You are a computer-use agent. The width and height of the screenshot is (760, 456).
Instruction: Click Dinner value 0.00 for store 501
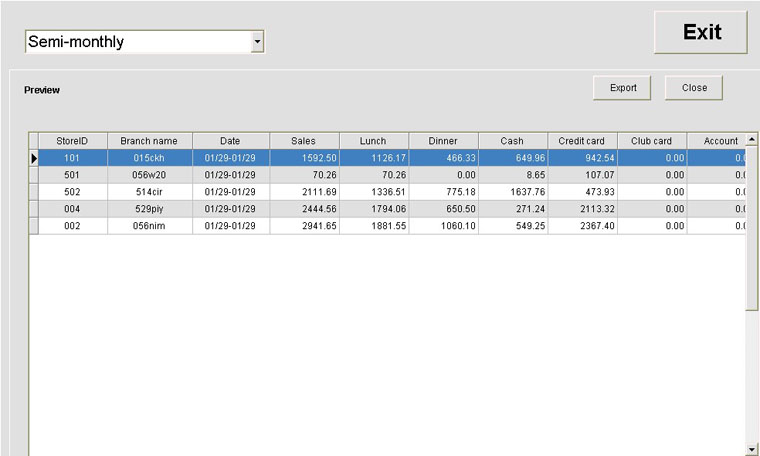(443, 175)
